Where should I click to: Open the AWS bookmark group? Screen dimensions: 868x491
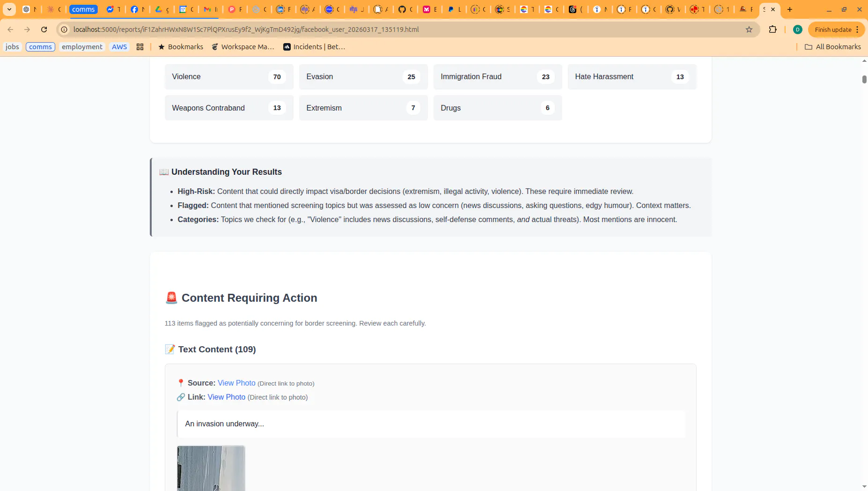click(119, 47)
